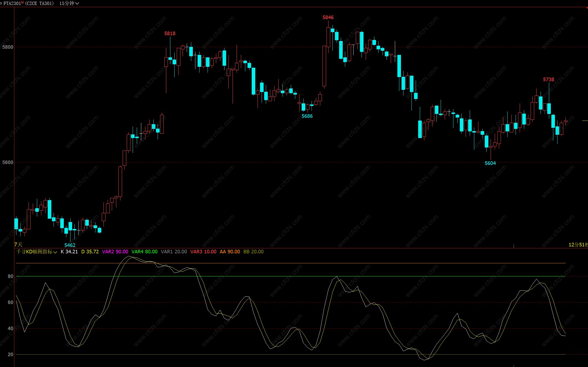Click the 7天 range label

click(x=18, y=244)
